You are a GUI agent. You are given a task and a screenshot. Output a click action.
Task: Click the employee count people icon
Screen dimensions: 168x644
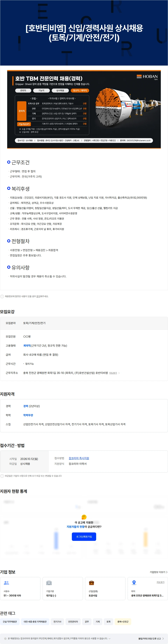pos(6,583)
